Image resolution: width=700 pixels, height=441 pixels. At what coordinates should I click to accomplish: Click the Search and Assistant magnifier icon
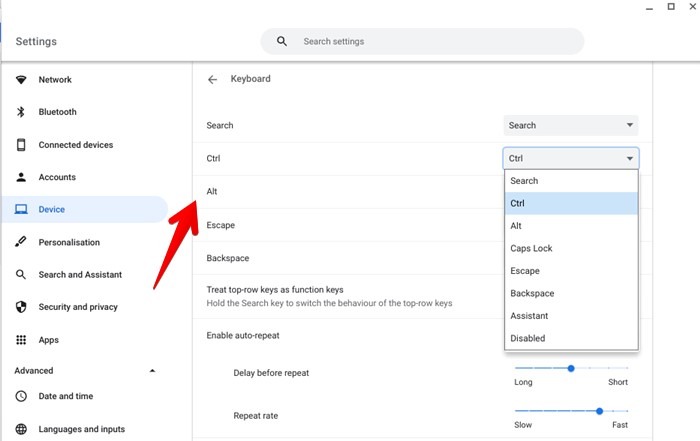click(21, 275)
